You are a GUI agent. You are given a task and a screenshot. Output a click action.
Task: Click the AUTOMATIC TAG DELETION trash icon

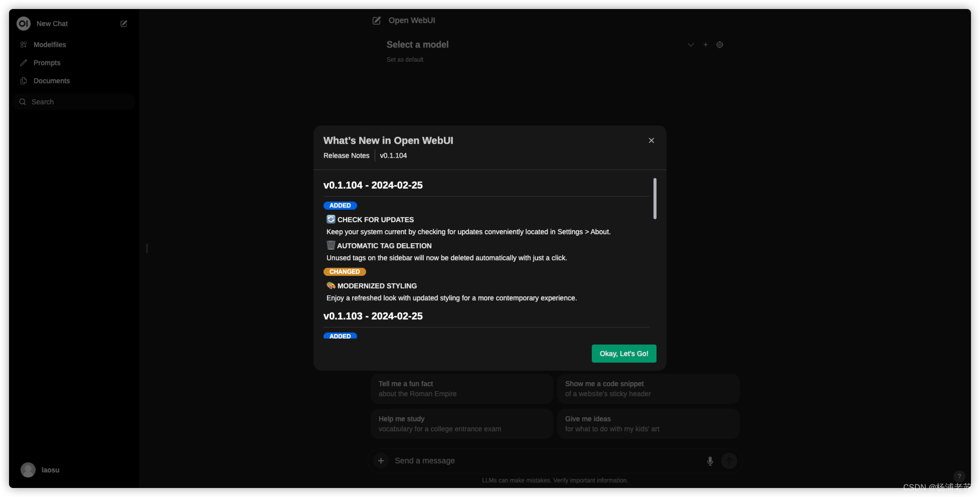coord(331,245)
